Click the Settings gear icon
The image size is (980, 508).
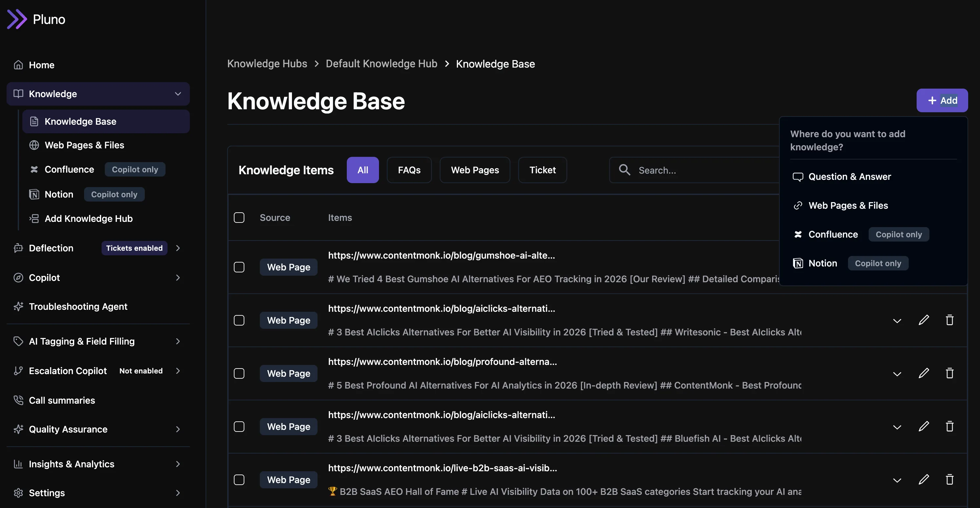pyautogui.click(x=18, y=493)
